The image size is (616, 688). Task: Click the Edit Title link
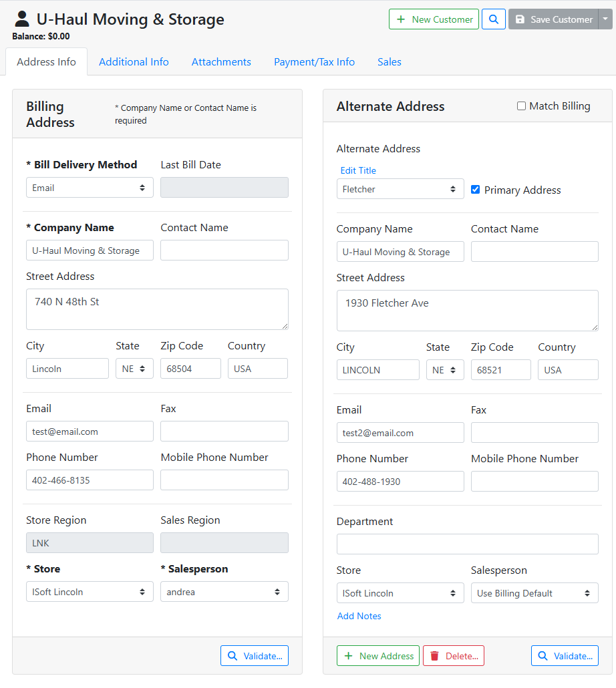point(358,170)
